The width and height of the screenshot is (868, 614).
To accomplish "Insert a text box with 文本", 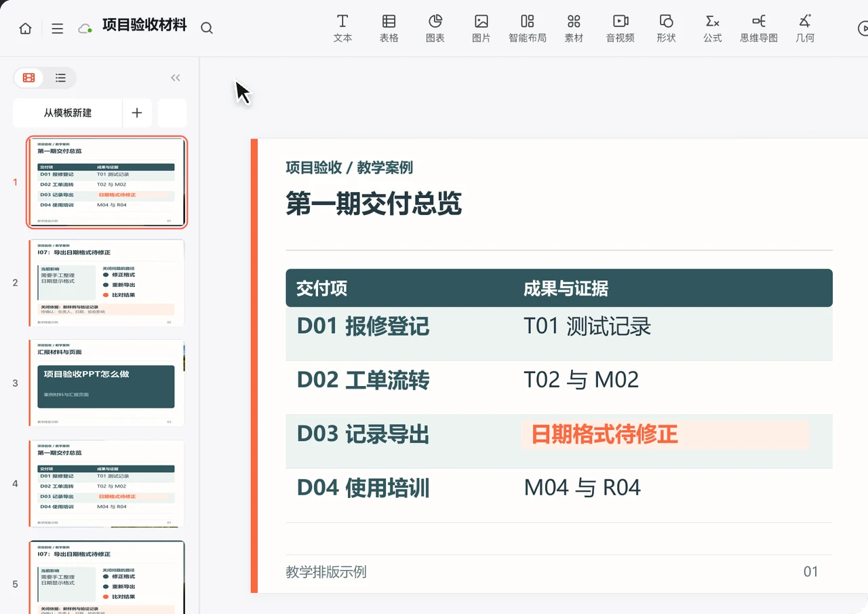I will coord(342,28).
